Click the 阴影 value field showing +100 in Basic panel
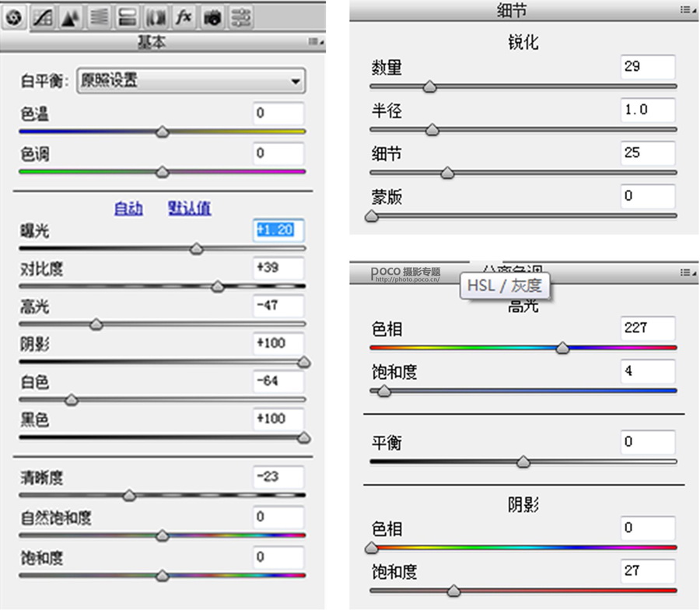Screen dimensions: 700x610 point(278,343)
